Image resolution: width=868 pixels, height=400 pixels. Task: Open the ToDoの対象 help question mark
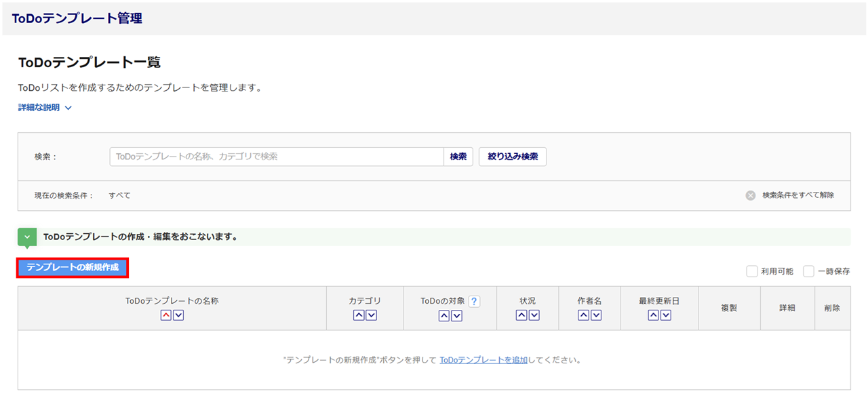pos(474,302)
